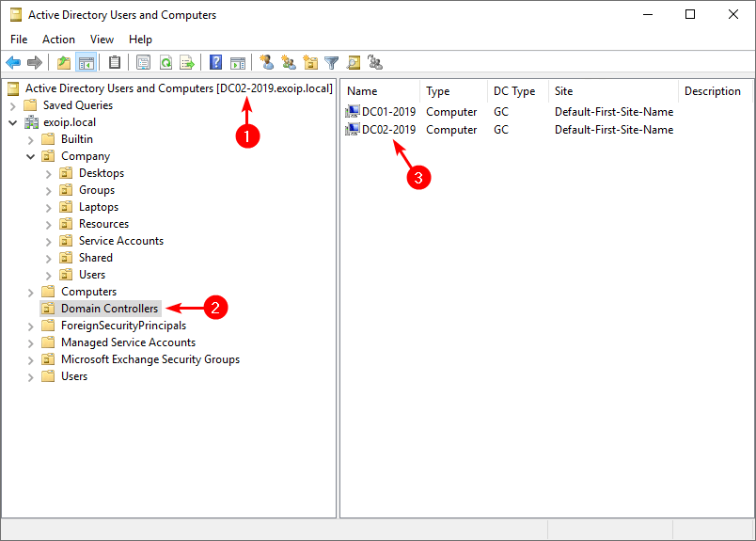The width and height of the screenshot is (756, 541).
Task: Select the Managed Service Accounts label
Action: pyautogui.click(x=128, y=342)
